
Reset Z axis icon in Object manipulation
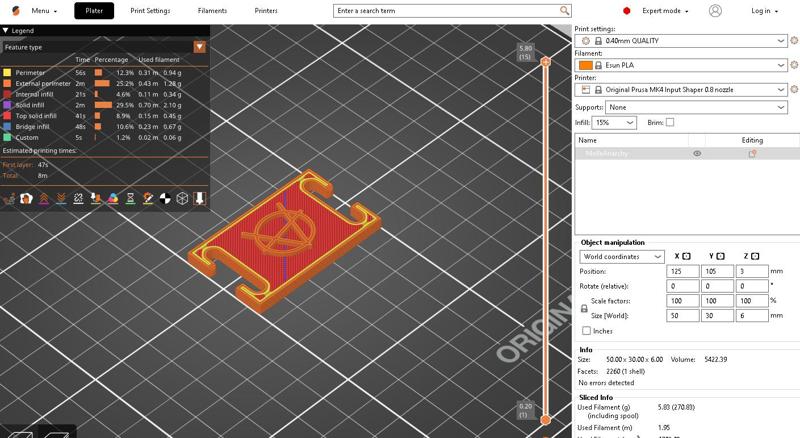(755, 256)
